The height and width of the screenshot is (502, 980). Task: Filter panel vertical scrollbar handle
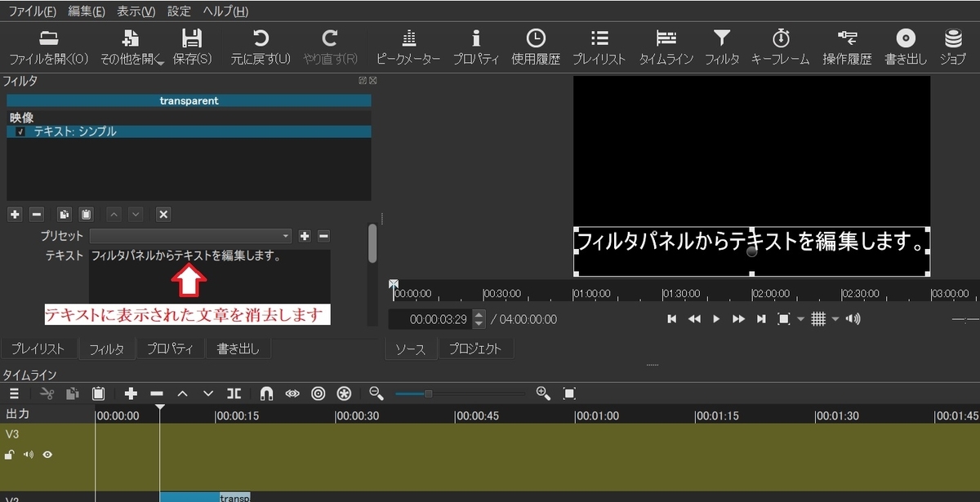pos(372,243)
